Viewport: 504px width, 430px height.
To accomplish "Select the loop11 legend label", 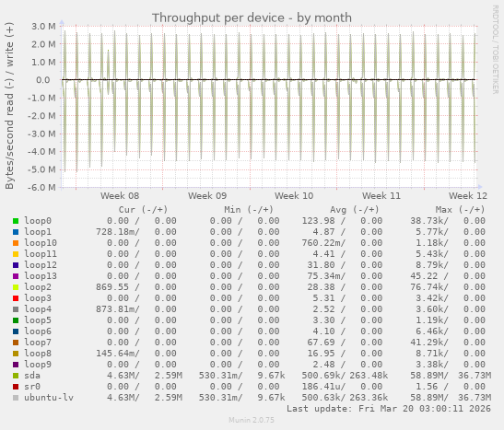I will click(x=41, y=254).
